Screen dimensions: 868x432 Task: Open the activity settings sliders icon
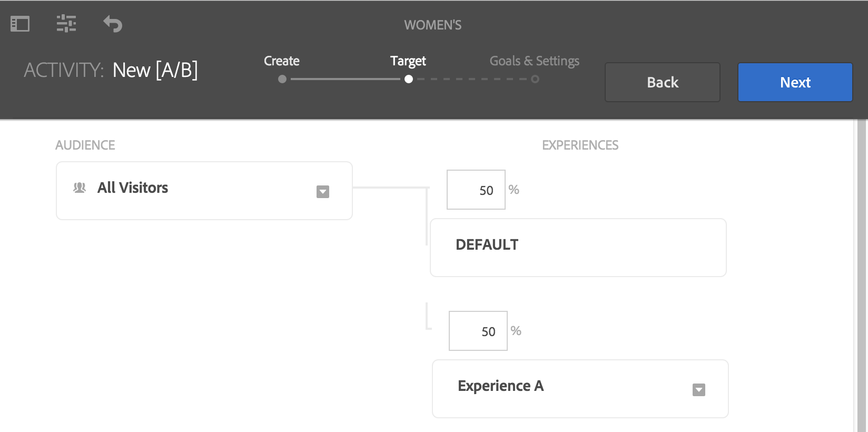coord(66,24)
